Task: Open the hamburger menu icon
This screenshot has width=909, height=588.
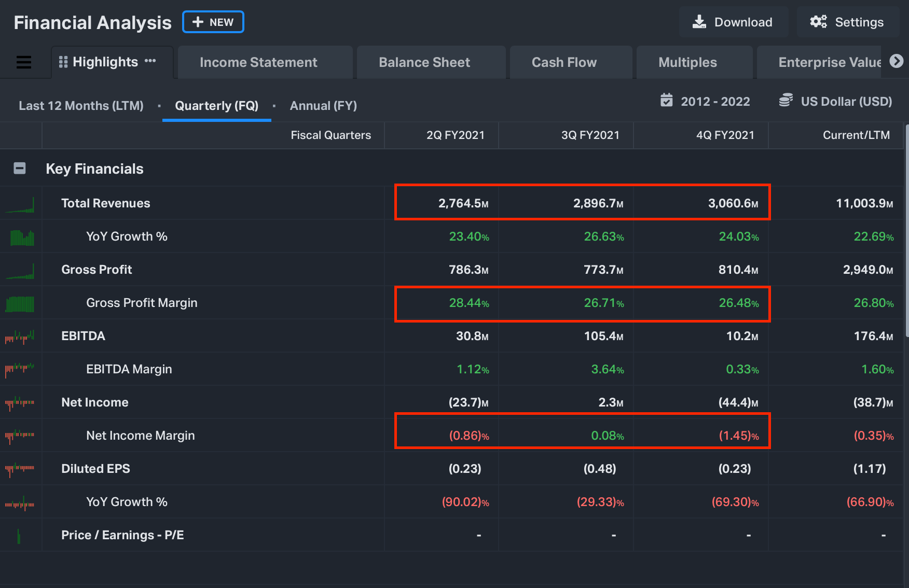Action: (24, 62)
